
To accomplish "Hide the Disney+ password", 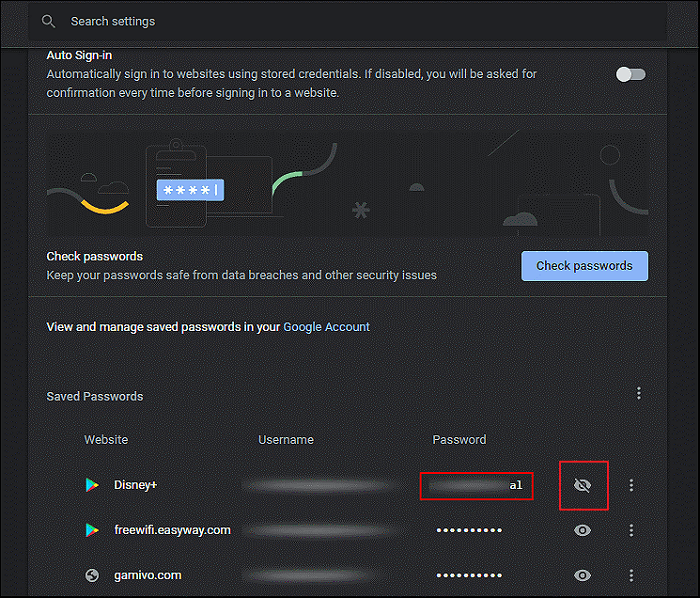I will 583,485.
